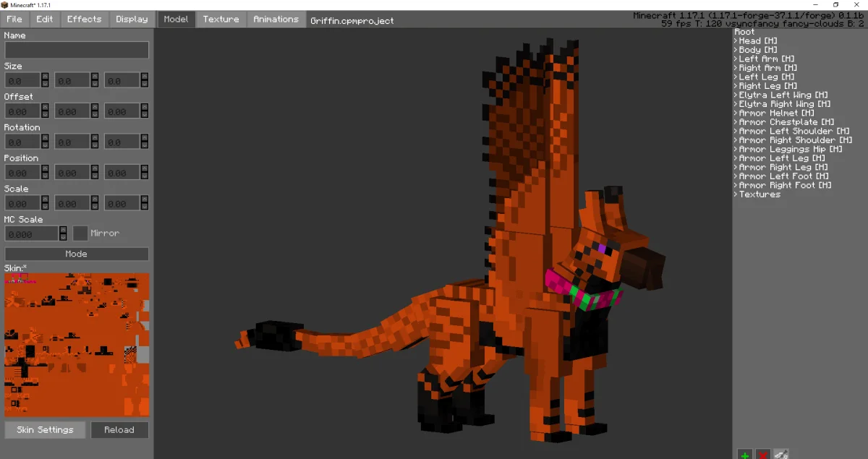Screen dimensions: 868x459
Task: Click the green plus add-part icon
Action: [744, 454]
